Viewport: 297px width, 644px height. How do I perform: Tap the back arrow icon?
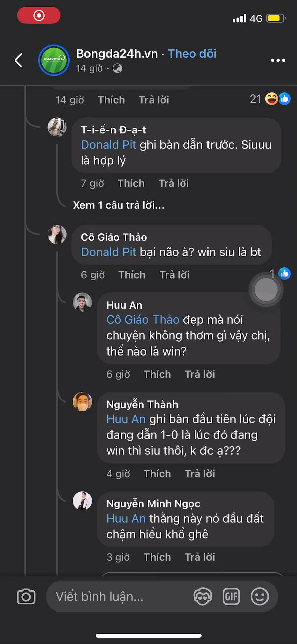pos(19,60)
